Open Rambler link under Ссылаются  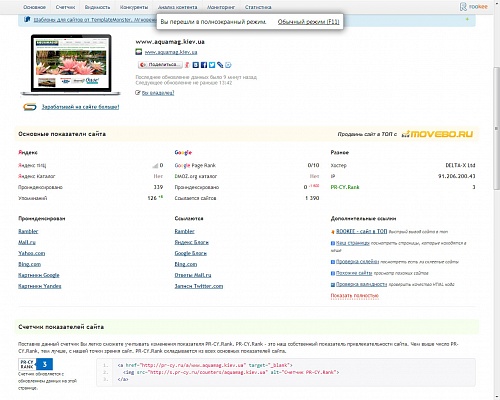click(x=185, y=231)
